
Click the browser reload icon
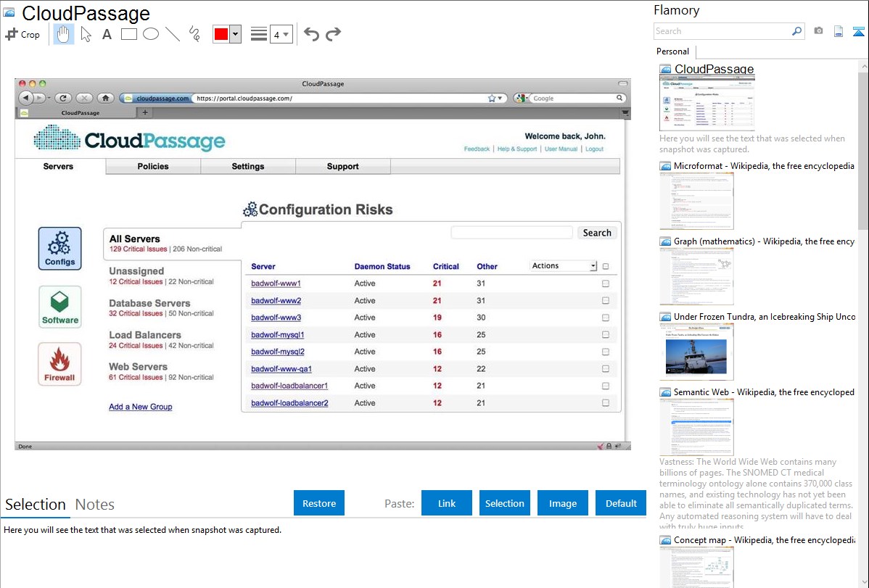[x=63, y=98]
